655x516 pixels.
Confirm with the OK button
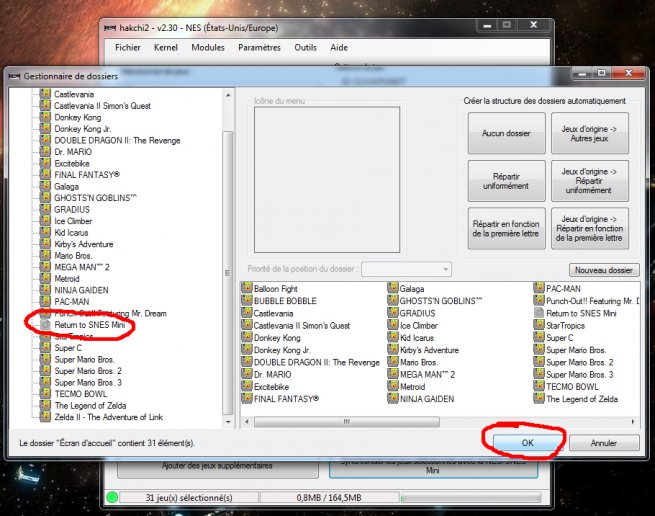coord(527,442)
